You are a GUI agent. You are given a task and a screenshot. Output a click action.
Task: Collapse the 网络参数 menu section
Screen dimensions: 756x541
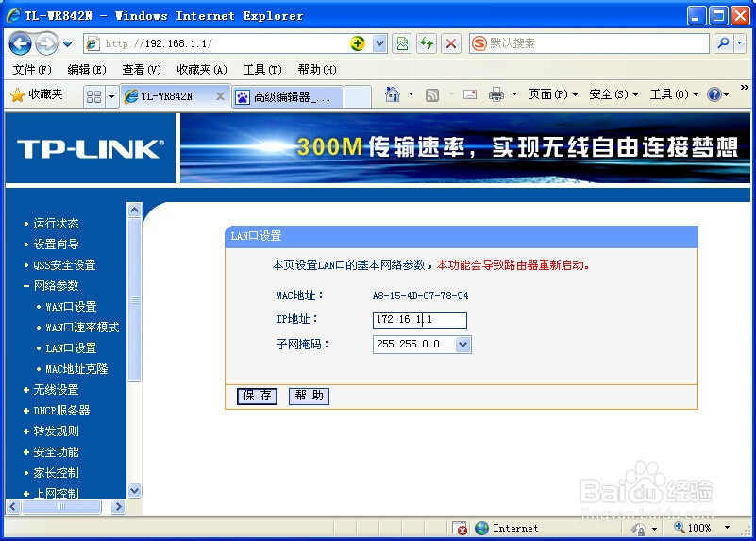click(56, 286)
